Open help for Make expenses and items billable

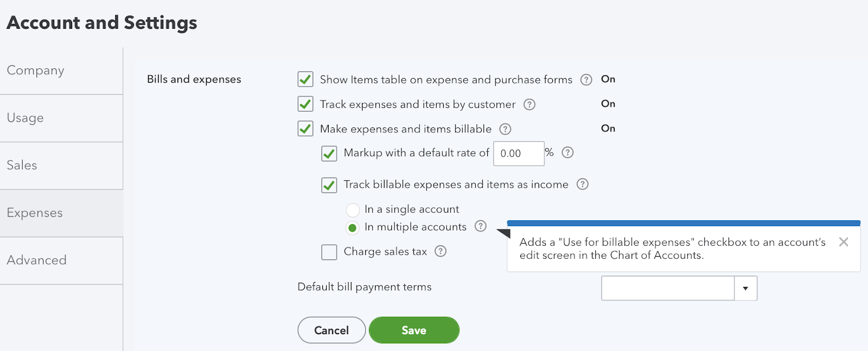506,129
